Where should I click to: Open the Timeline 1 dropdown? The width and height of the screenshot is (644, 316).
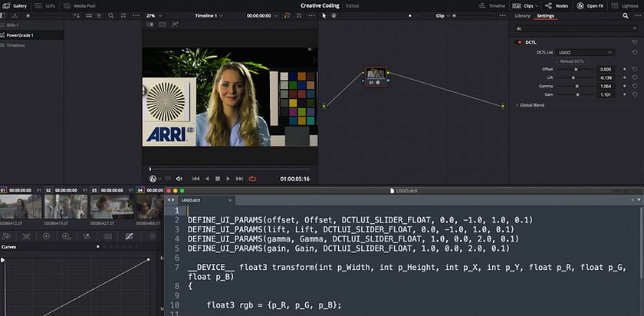pyautogui.click(x=209, y=15)
